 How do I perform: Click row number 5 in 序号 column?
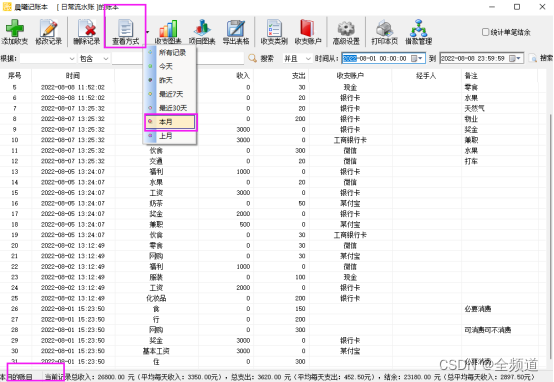click(14, 87)
